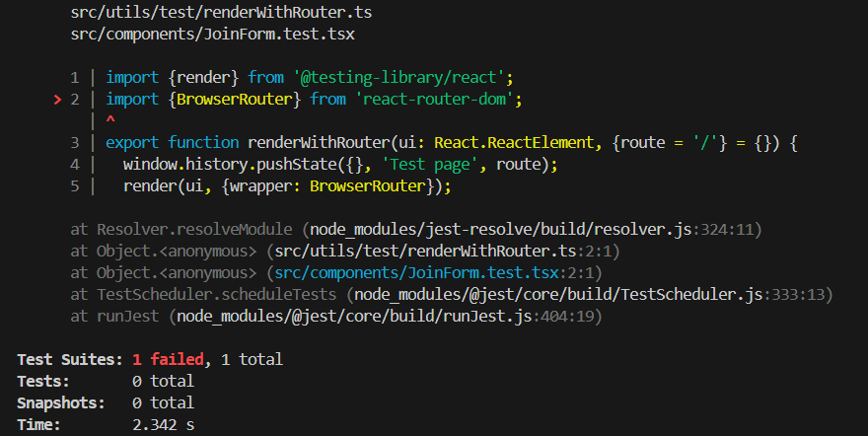Viewport: 868px width, 436px height.
Task: Click the export keyword on line 3
Action: 132,143
